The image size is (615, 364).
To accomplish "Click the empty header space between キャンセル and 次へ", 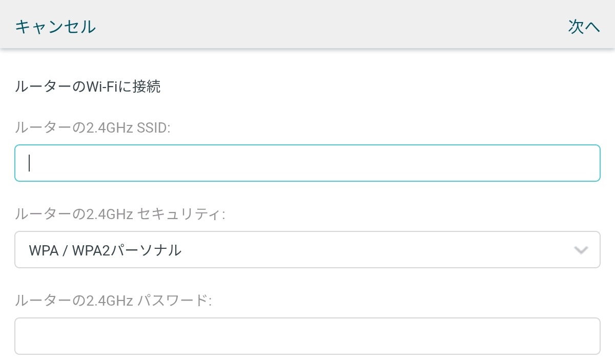I will [332, 26].
